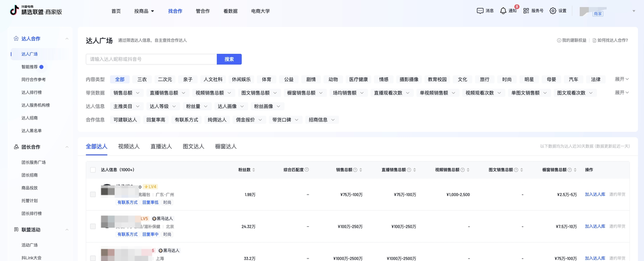The width and height of the screenshot is (644, 261).
Task: Open 达人黑名单 in sidebar
Action: (x=32, y=131)
